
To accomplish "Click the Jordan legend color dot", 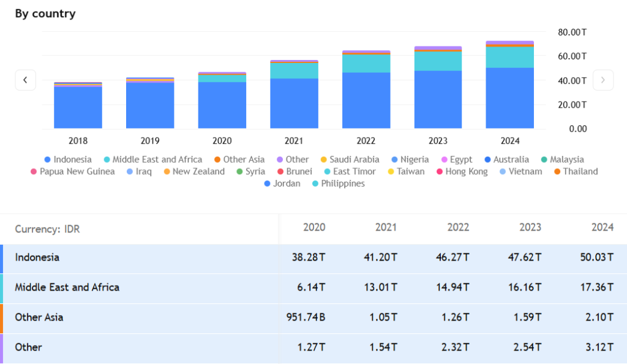I will pyautogui.click(x=268, y=184).
